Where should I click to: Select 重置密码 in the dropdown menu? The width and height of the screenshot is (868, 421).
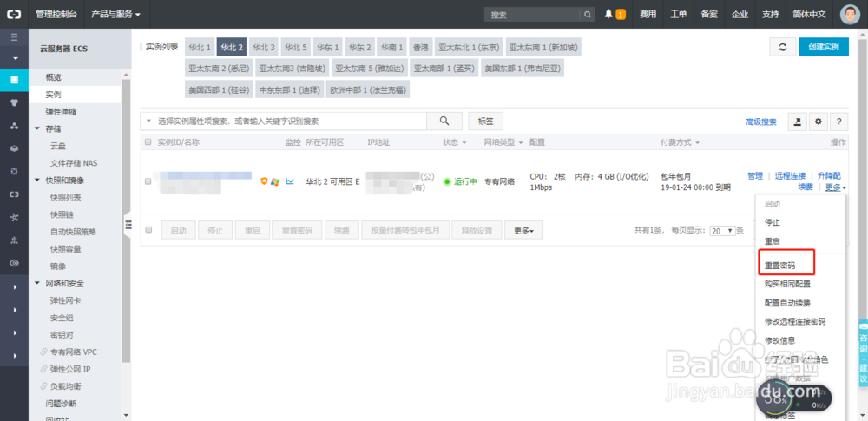[780, 266]
